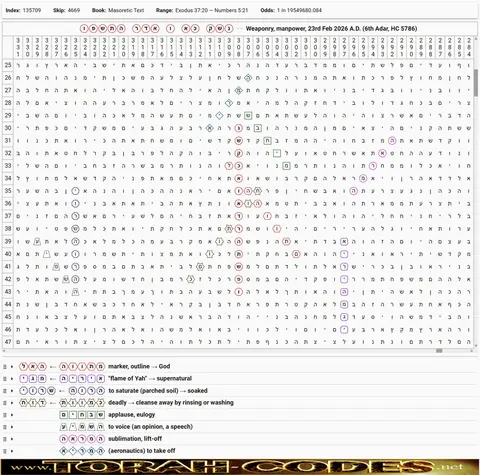Click the 'to saturate (parched soil) → soaked' description
This screenshot has height=475, width=480.
coord(158,391)
